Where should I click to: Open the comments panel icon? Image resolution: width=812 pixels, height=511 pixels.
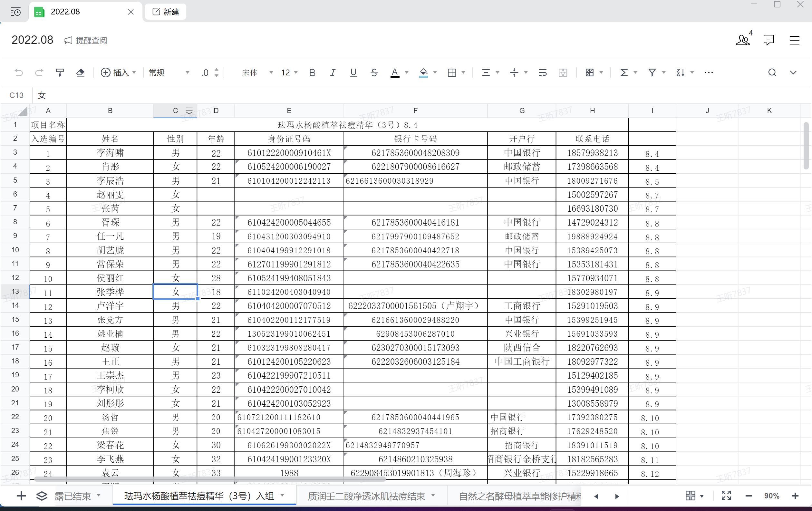[x=768, y=40]
